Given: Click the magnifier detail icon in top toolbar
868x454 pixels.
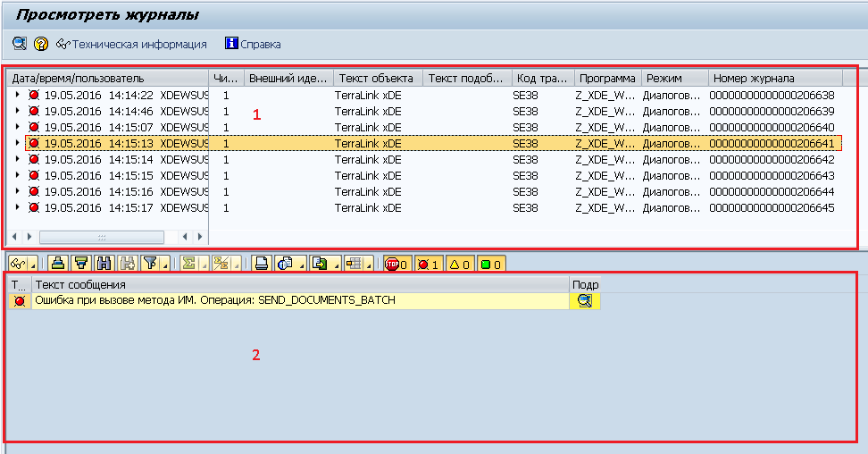Looking at the screenshot, I should point(19,44).
